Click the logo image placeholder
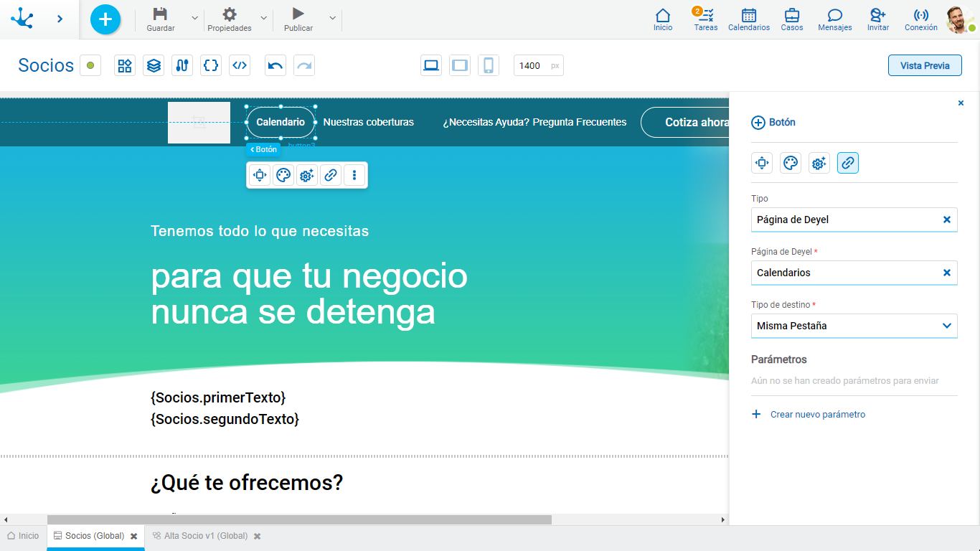This screenshot has height=551, width=980. (199, 123)
